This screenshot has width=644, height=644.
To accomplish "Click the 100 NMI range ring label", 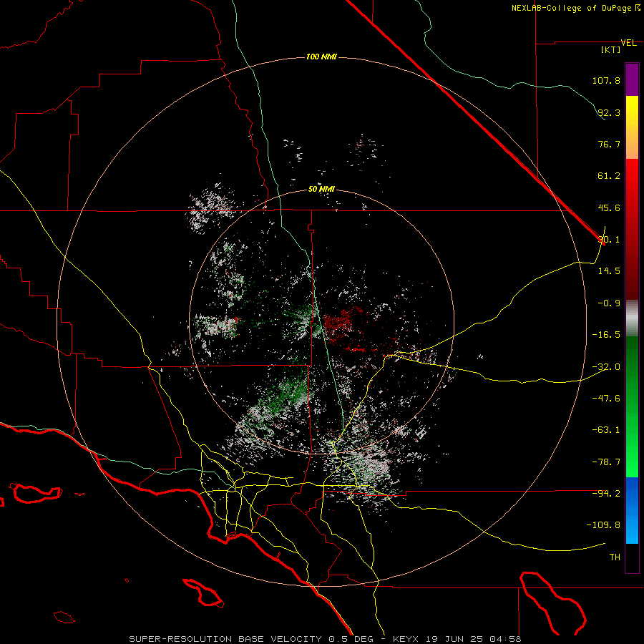I will [x=321, y=57].
